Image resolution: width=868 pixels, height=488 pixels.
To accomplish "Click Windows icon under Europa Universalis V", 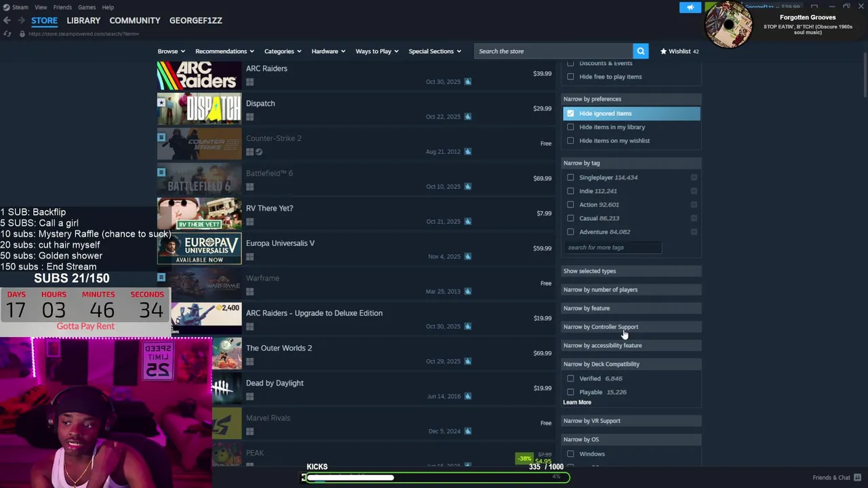I will 250,257.
